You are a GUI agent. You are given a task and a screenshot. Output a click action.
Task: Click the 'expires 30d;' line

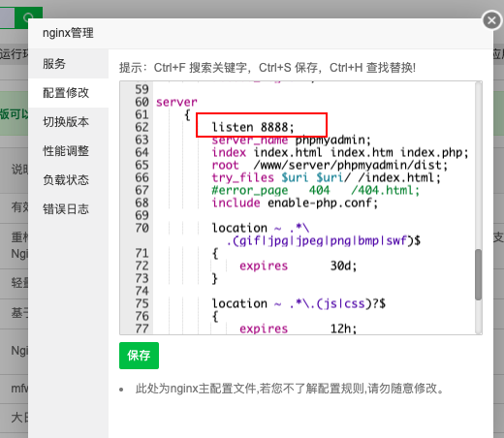click(x=298, y=266)
